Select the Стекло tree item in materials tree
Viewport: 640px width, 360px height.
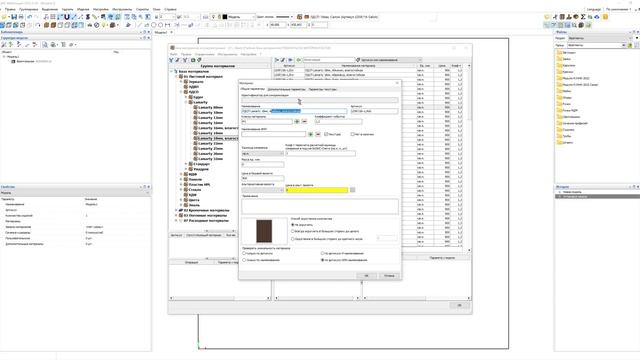click(x=195, y=190)
